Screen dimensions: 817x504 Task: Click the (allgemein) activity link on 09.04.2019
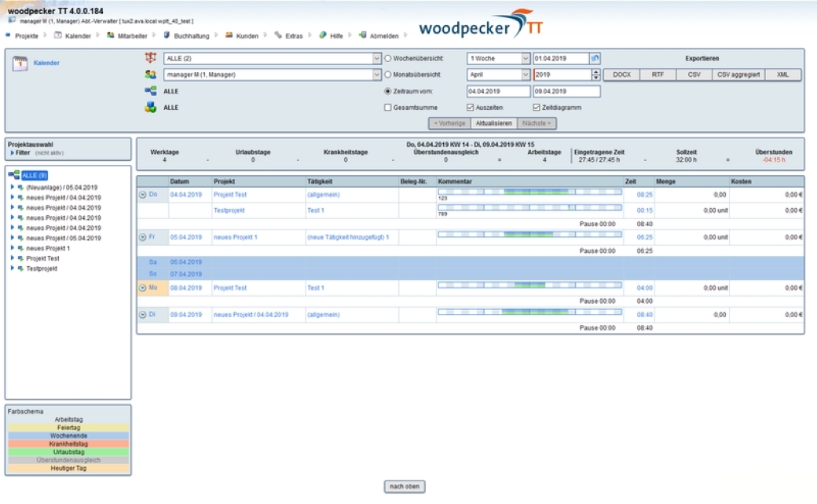point(323,315)
